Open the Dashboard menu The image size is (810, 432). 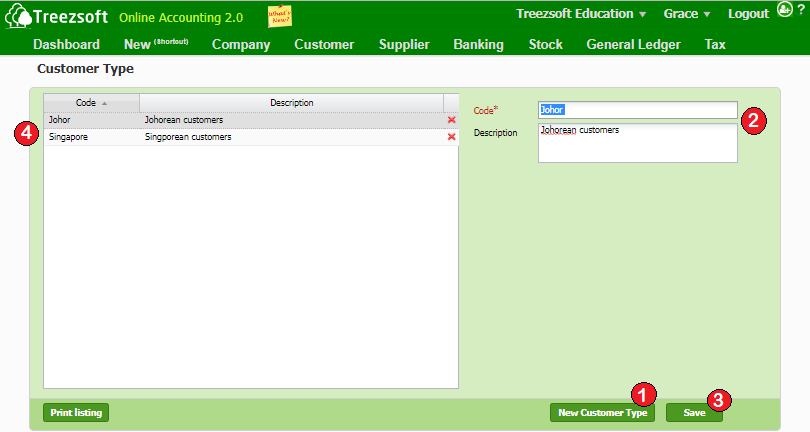[66, 45]
